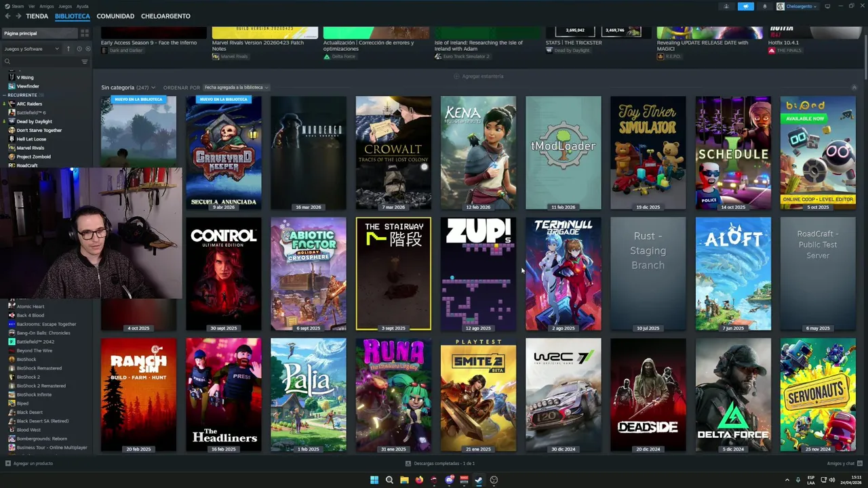Open Graveyard Keeper game cover
This screenshot has width=868, height=488.
coord(223,152)
